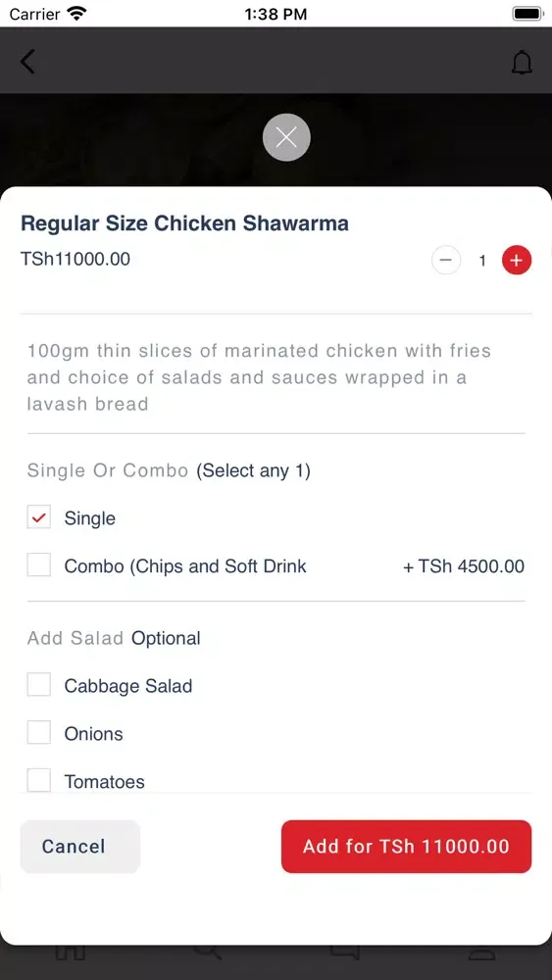Tap the home icon in bottom bar
The height and width of the screenshot is (980, 552).
[70, 953]
